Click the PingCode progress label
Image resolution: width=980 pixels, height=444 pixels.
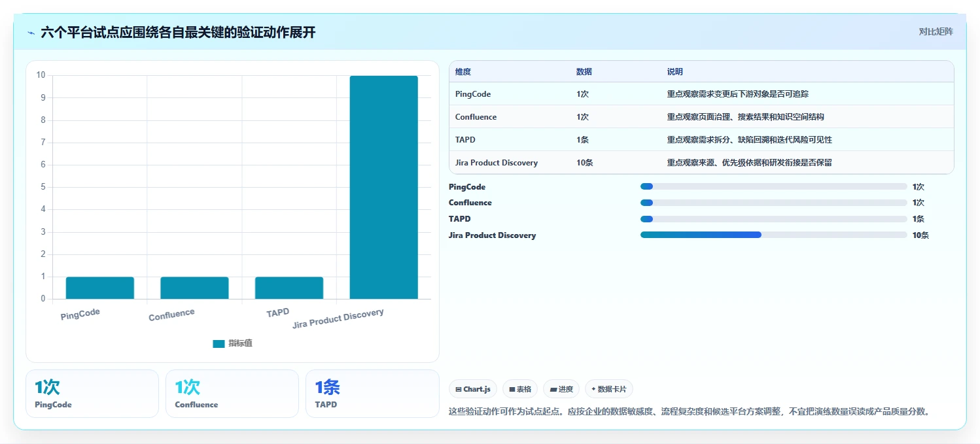coord(467,187)
